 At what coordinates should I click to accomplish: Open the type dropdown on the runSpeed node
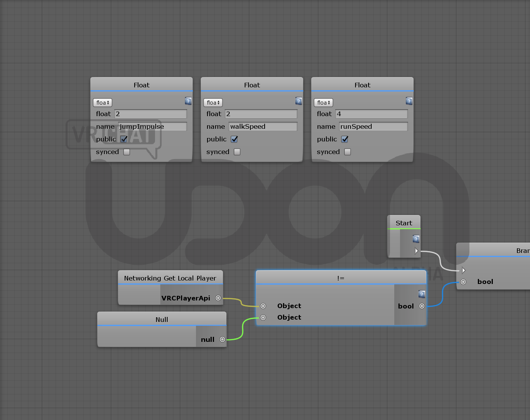pyautogui.click(x=323, y=102)
